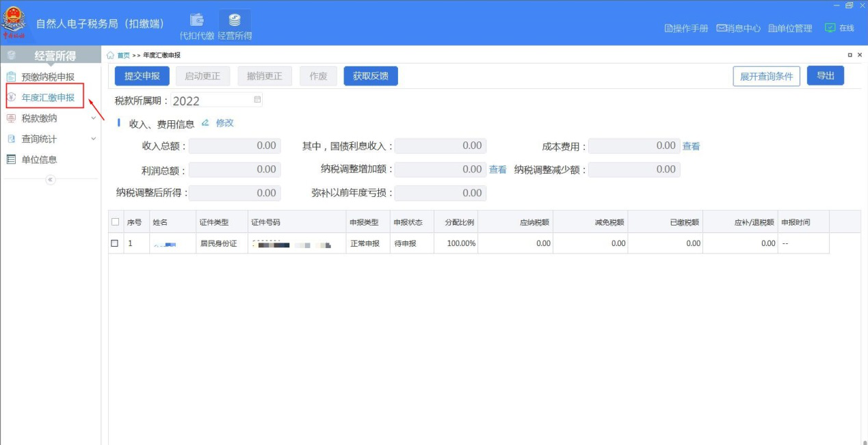Click the 经营所得 sidebar header icon
Screen dimensions: 868x445
point(11,56)
